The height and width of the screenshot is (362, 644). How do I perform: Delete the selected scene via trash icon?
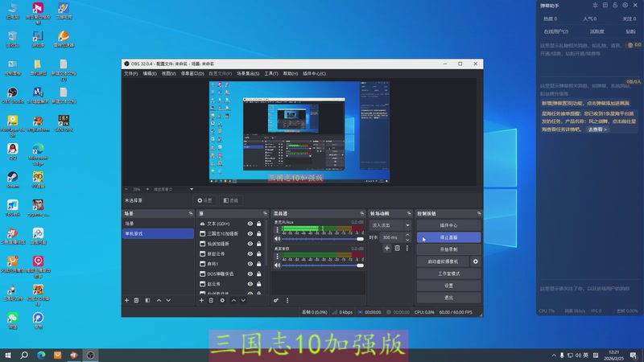136,300
